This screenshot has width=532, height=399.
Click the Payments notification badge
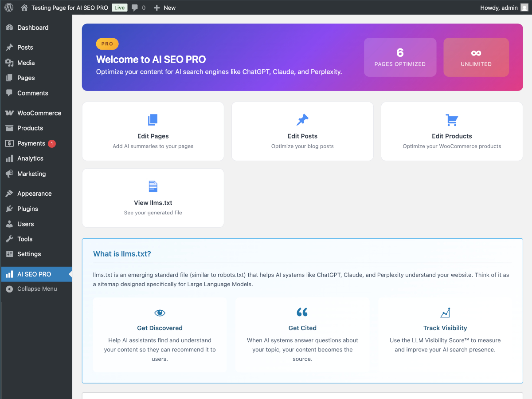tap(51, 143)
